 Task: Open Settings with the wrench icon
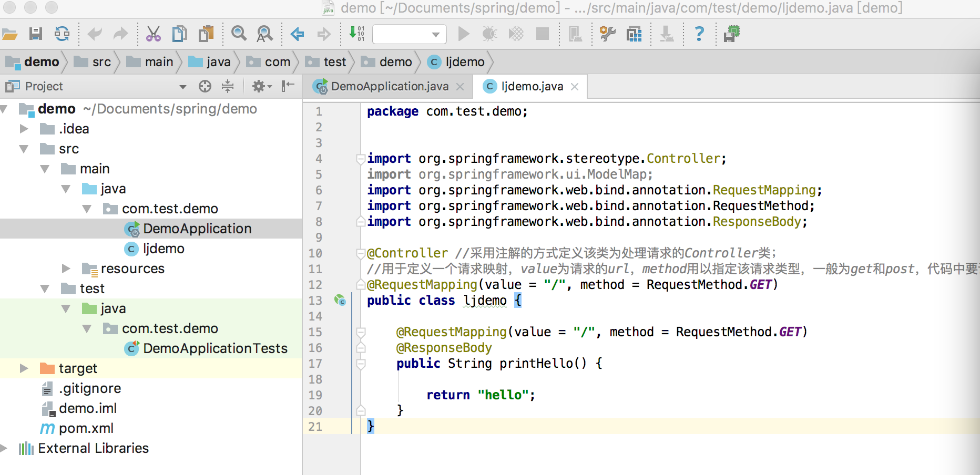[608, 34]
